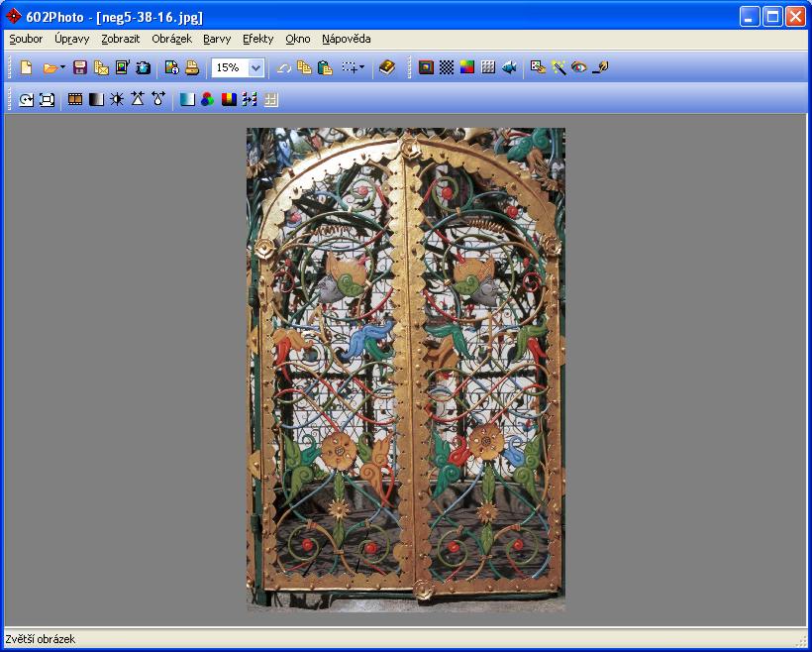This screenshot has width=812, height=652.
Task: Click the resize image frame icon
Action: tap(47, 99)
